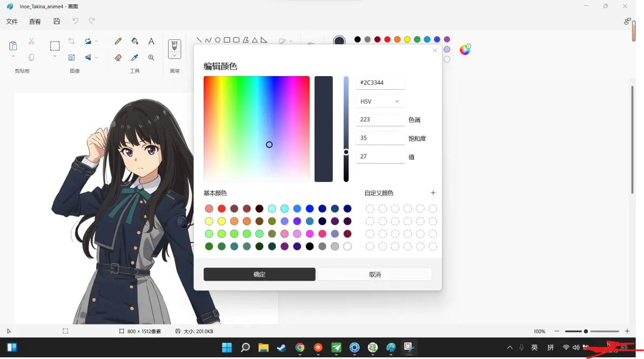Confirm with the 确定 button
This screenshot has width=644, height=359.
tap(259, 274)
